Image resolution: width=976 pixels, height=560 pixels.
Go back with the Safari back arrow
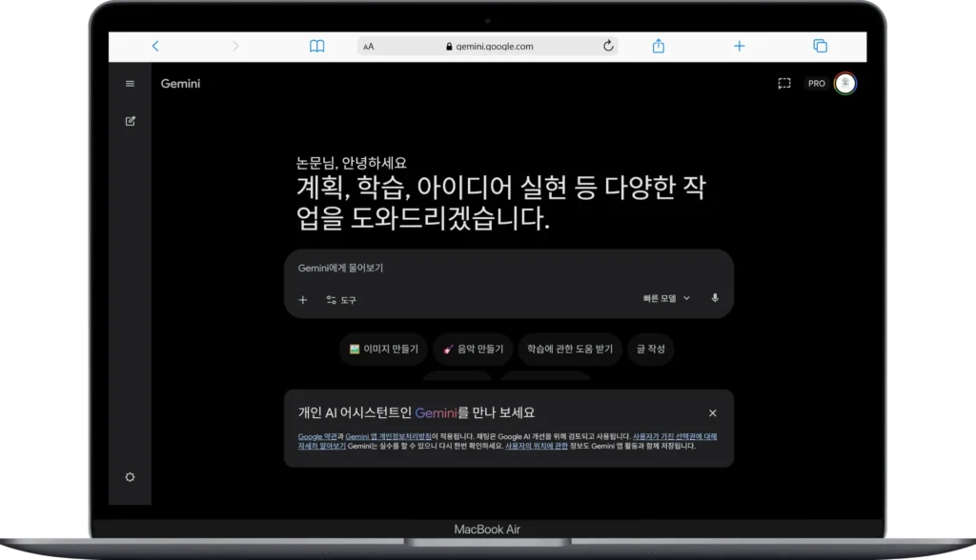(155, 46)
